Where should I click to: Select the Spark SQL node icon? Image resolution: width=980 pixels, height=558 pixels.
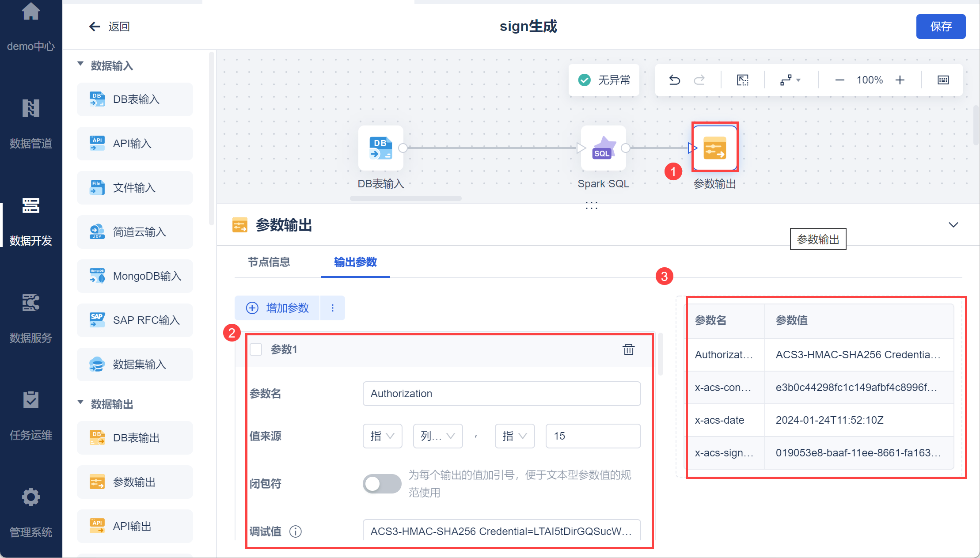tap(603, 148)
